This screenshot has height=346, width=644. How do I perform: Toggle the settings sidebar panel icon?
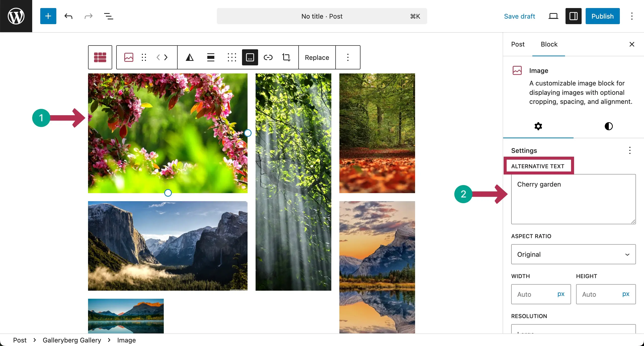573,16
